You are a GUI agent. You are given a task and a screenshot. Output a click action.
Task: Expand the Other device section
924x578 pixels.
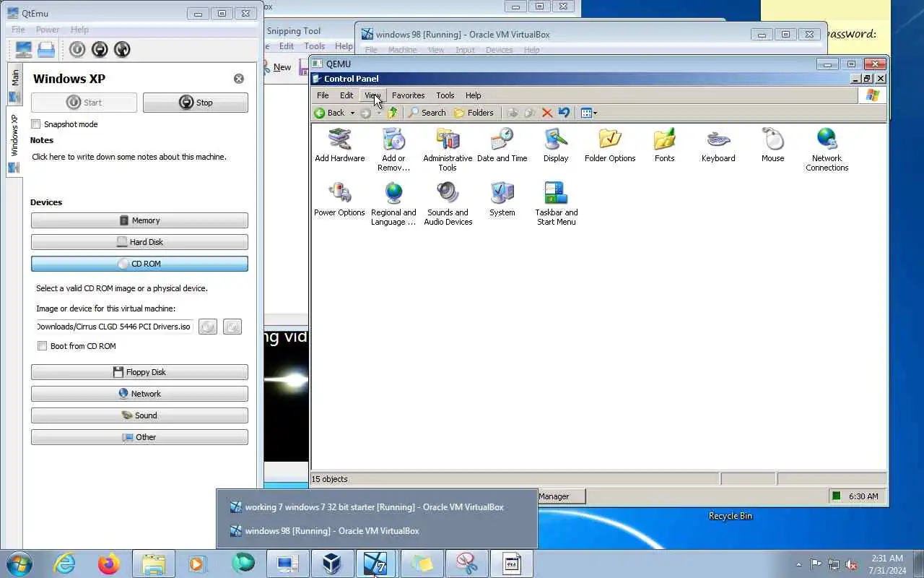(x=139, y=437)
